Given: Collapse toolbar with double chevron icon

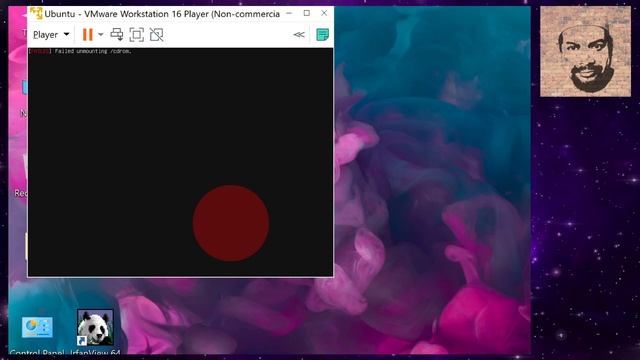Looking at the screenshot, I should (x=299, y=35).
